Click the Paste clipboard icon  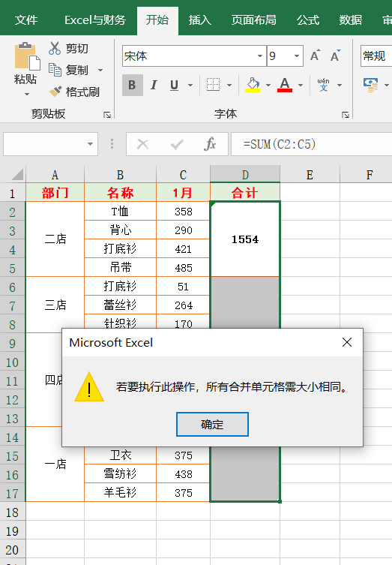pos(27,56)
